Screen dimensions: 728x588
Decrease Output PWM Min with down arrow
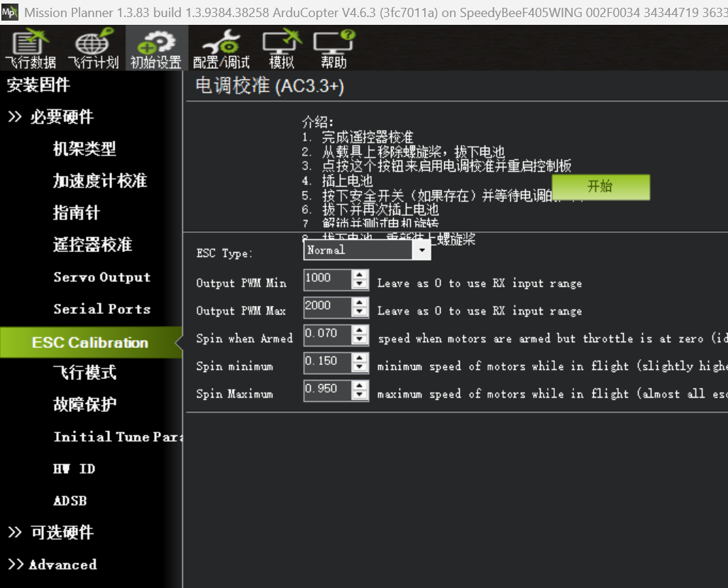pyautogui.click(x=359, y=284)
